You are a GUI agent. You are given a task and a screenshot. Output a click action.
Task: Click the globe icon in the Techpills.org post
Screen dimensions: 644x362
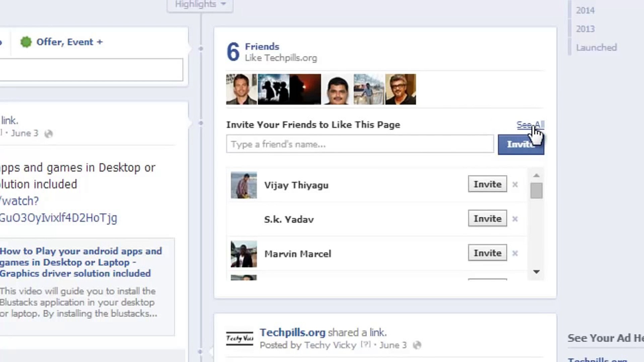pos(418,345)
